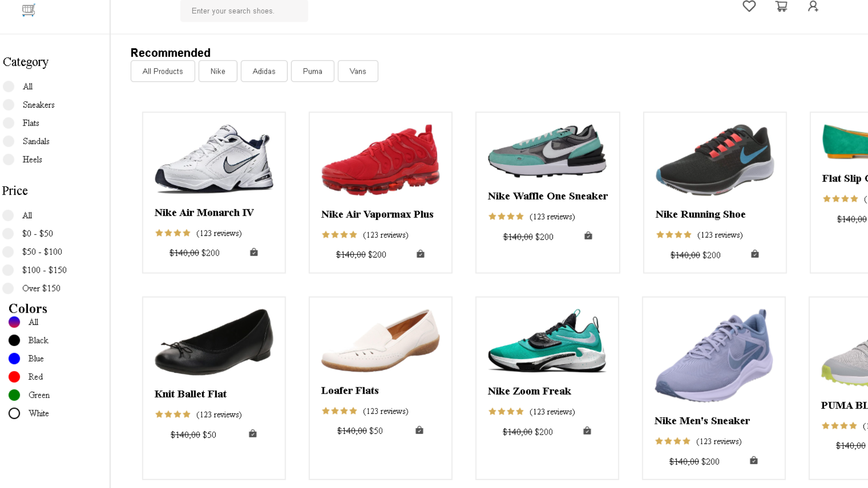Pick the Green color swatch
This screenshot has height=488, width=868.
(x=14, y=395)
